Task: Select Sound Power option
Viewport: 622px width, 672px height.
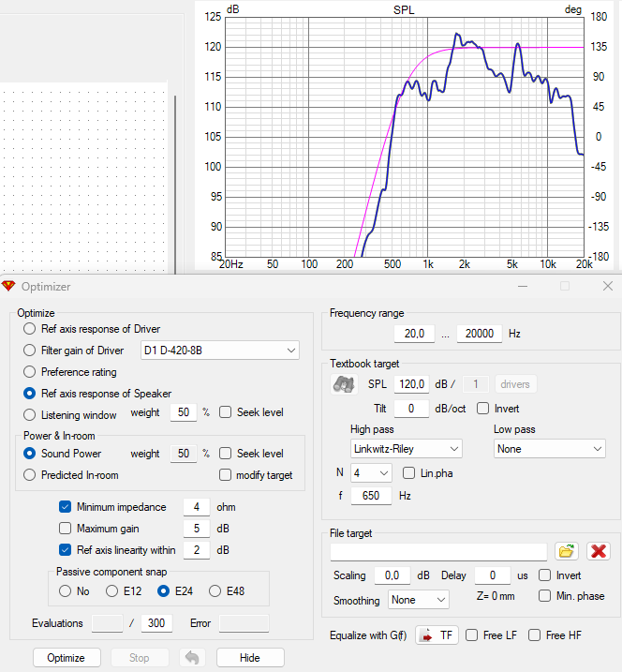Action: click(30, 453)
